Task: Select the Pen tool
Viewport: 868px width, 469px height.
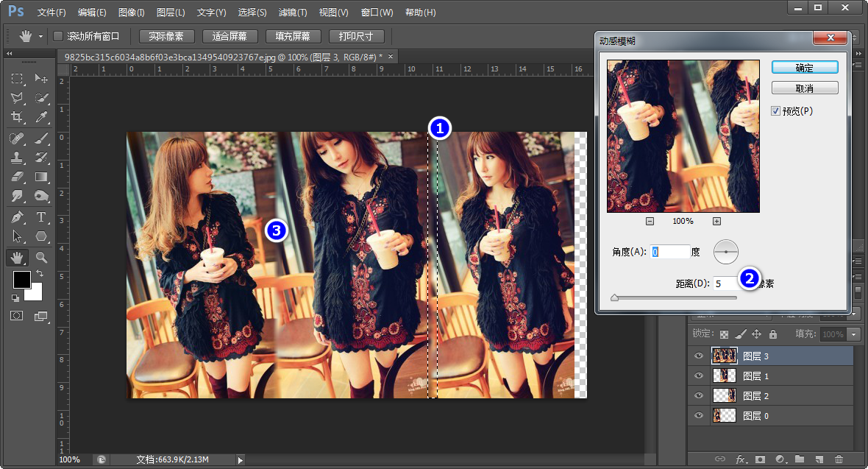Action: click(x=17, y=216)
